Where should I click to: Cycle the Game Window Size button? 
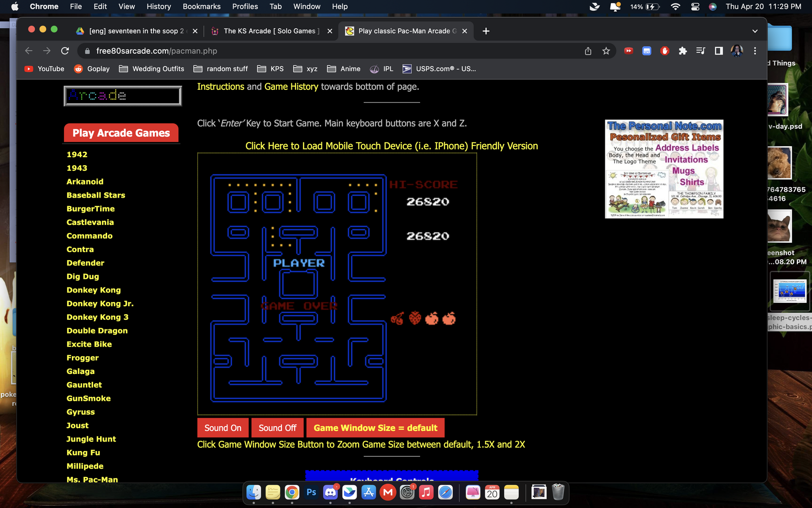(375, 428)
